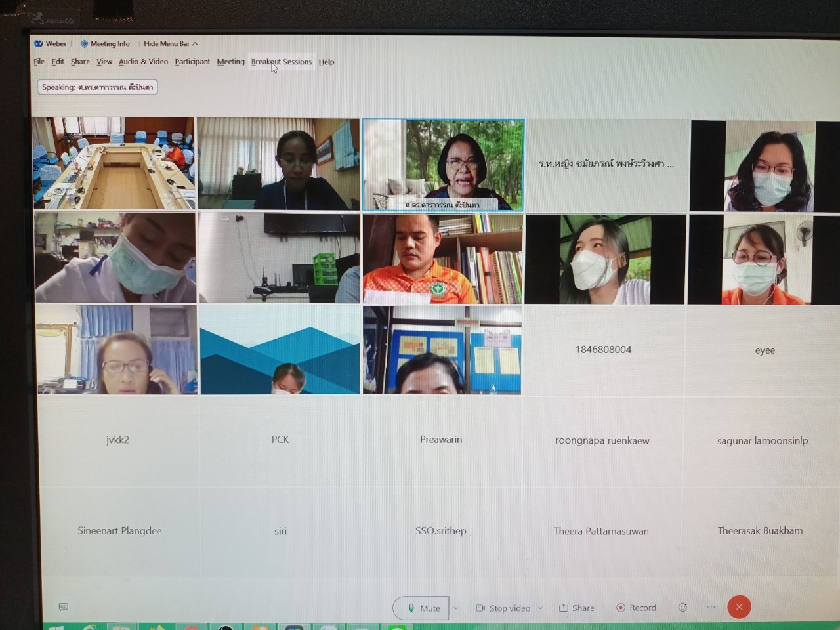Open the emoji reactions icon

682,608
